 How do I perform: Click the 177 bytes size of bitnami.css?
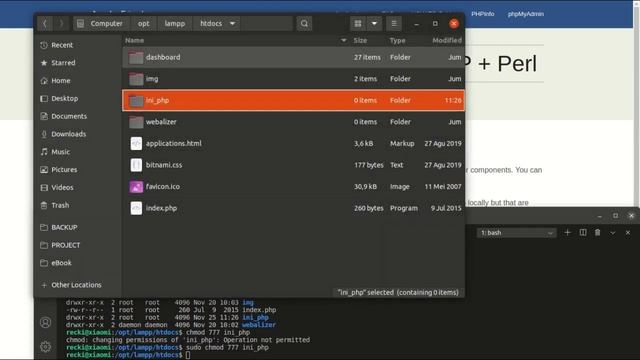[369, 165]
